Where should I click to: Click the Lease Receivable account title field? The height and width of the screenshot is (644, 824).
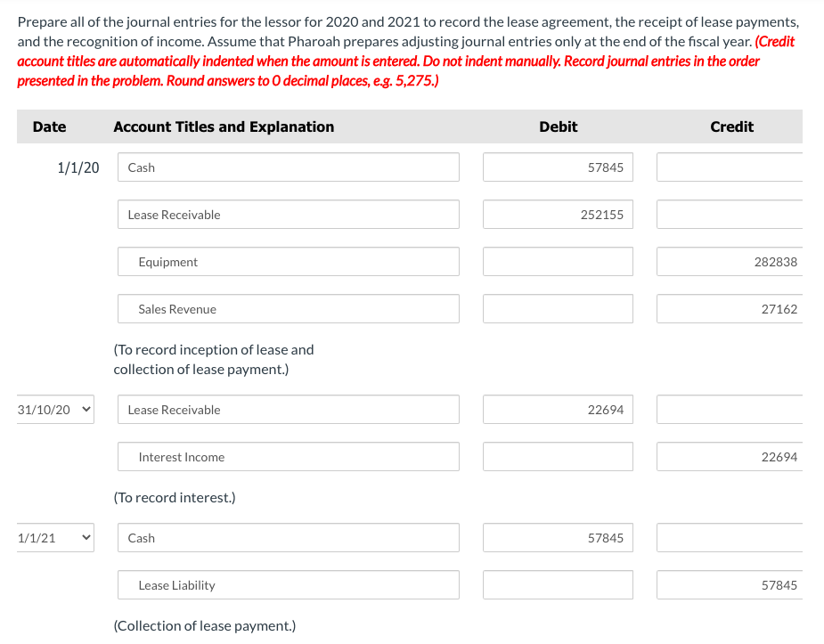click(x=288, y=214)
